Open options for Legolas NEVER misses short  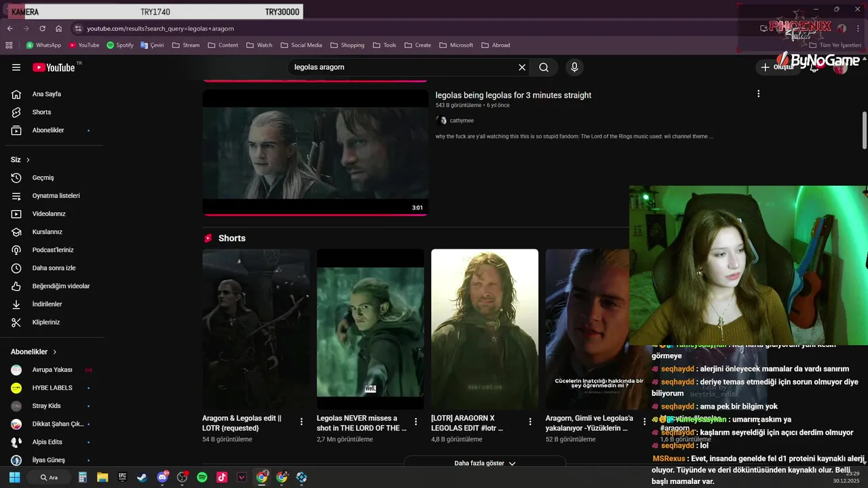point(416,422)
